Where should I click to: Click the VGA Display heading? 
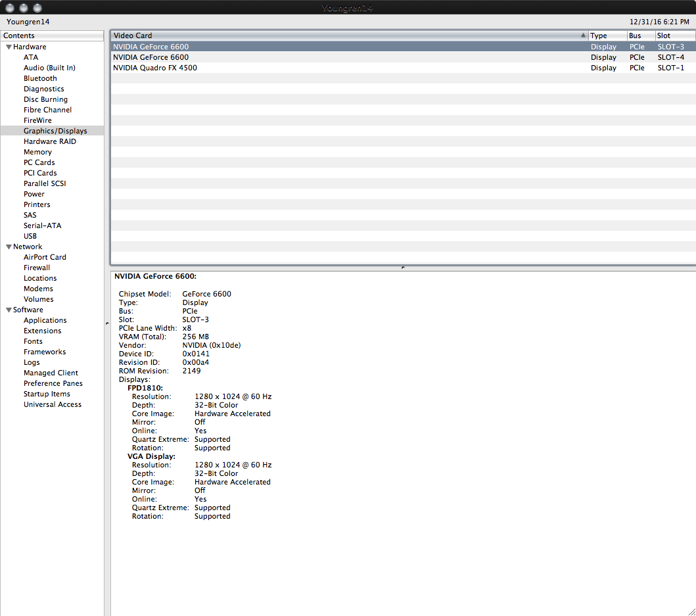151,456
